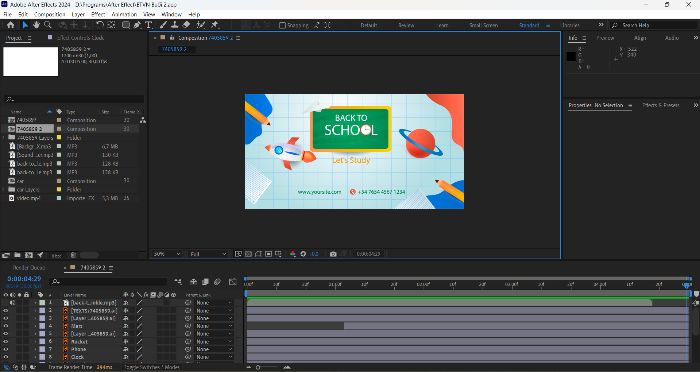Viewport: 700px width, 372px height.
Task: Select the Zoom magnifier tool
Action: 48,25
